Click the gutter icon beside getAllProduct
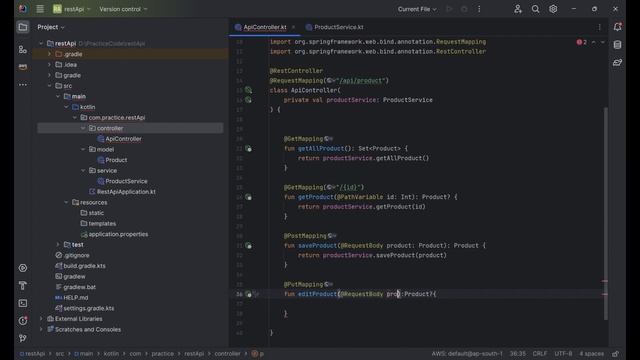 249,149
